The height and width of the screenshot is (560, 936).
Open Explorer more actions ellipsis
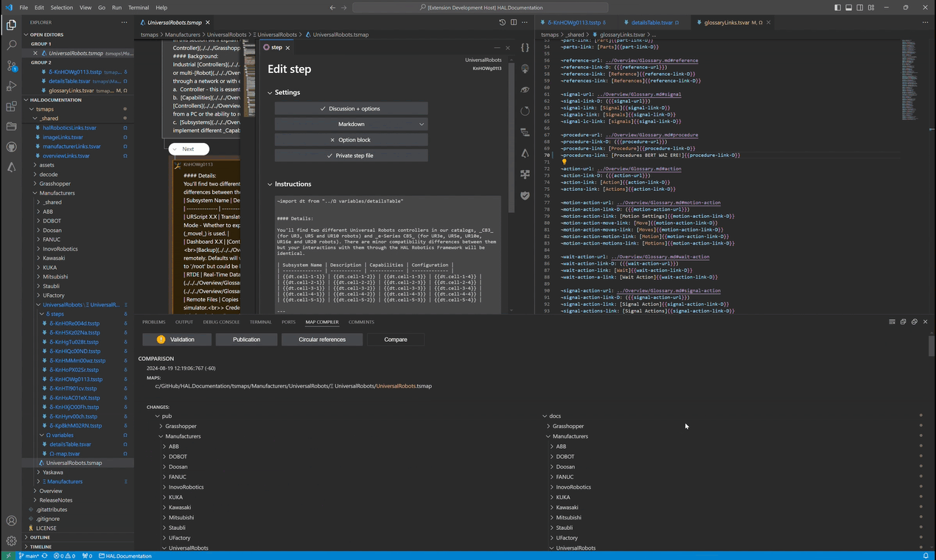[124, 22]
